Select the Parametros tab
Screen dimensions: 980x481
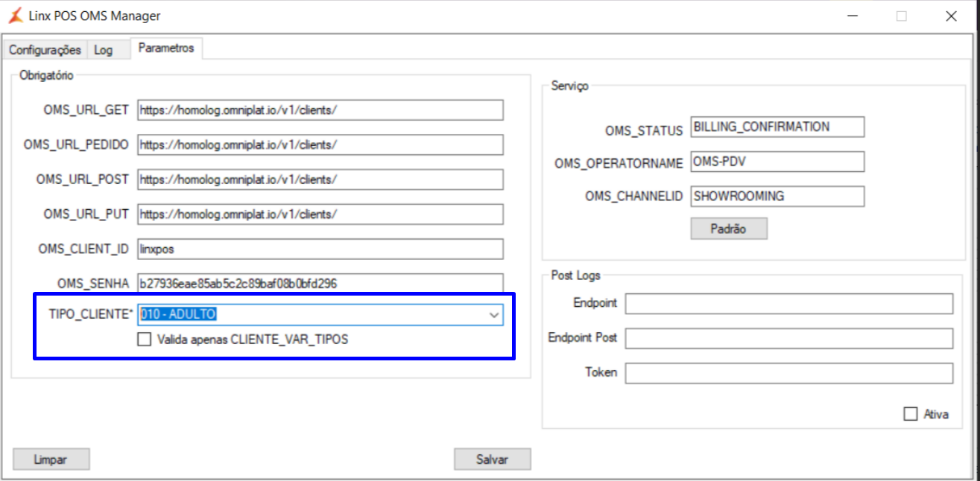[166, 48]
